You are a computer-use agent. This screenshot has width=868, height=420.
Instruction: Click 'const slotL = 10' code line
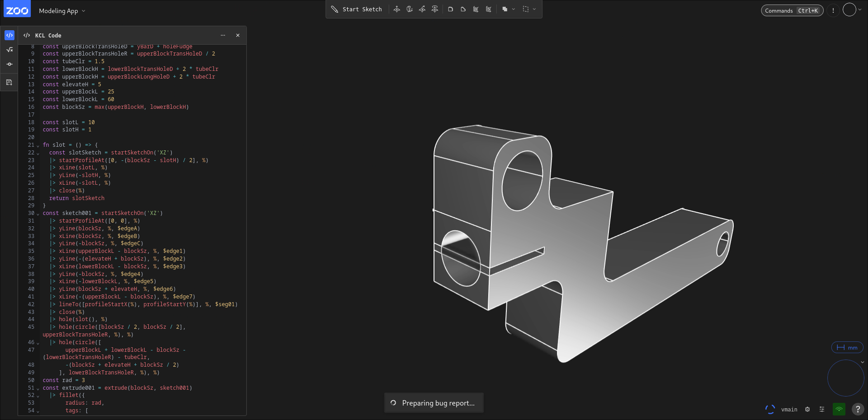click(69, 122)
